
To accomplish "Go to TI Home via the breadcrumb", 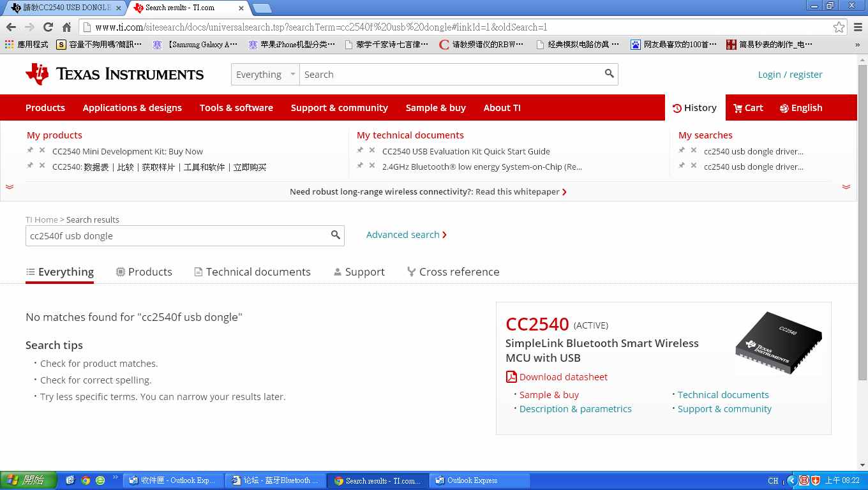I will (x=41, y=219).
